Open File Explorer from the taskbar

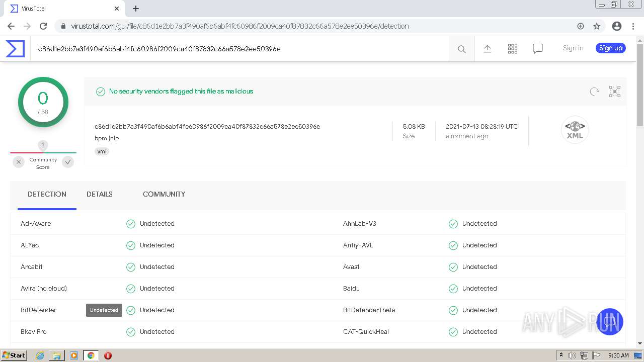point(57,355)
